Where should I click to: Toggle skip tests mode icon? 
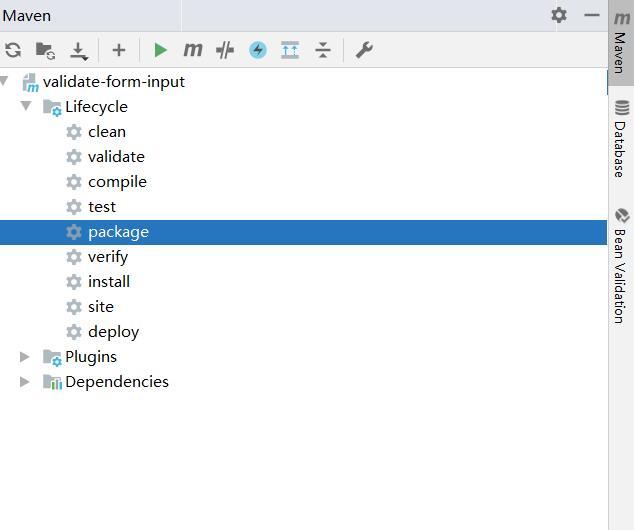tap(225, 51)
